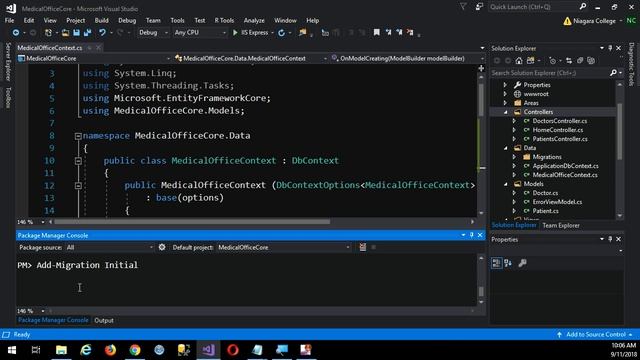Pin the Package Manager Console window
The height and width of the screenshot is (360, 640).
[471, 235]
